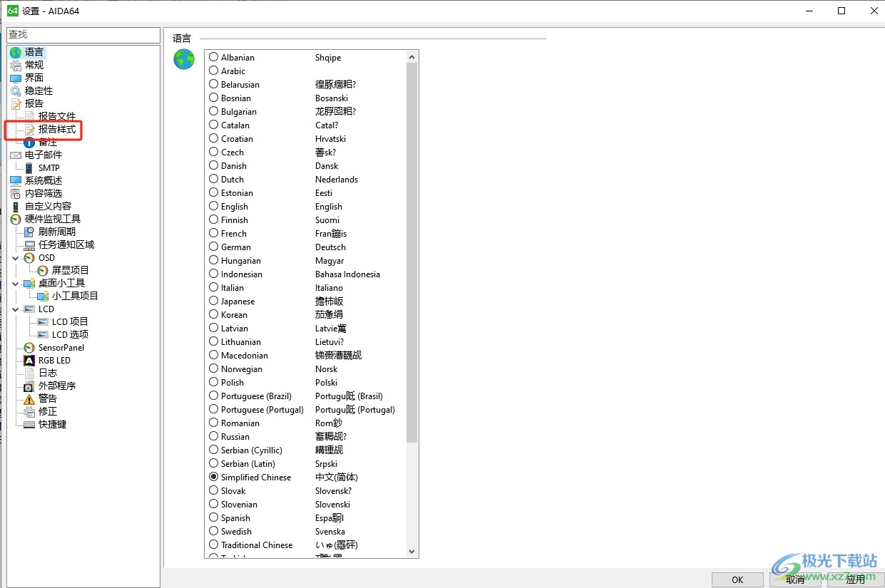Click the 稳定性 gear icon
This screenshot has width=885, height=588.
[16, 91]
